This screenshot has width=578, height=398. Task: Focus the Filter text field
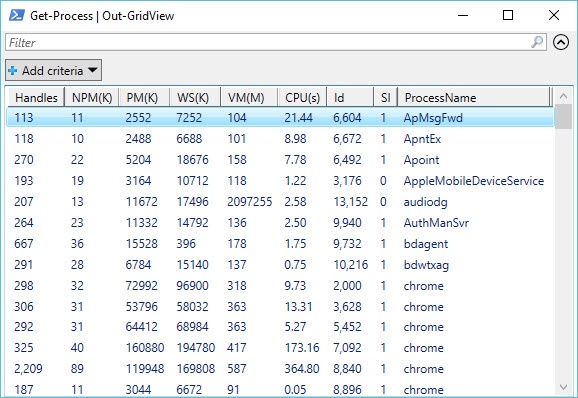click(275, 42)
